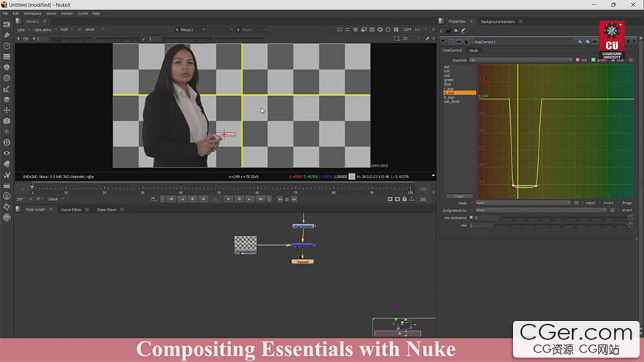
Task: Open the Views nodes eye icon
Action: (x=7, y=153)
